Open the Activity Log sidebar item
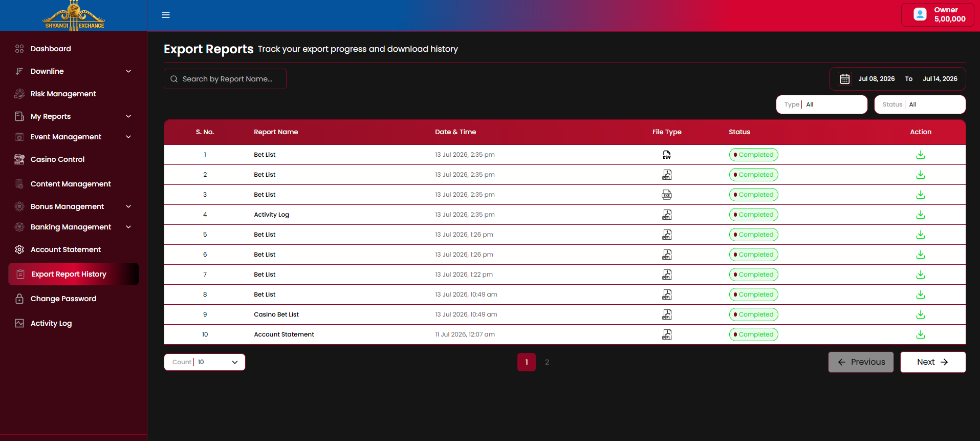The width and height of the screenshot is (980, 441). coord(73,323)
